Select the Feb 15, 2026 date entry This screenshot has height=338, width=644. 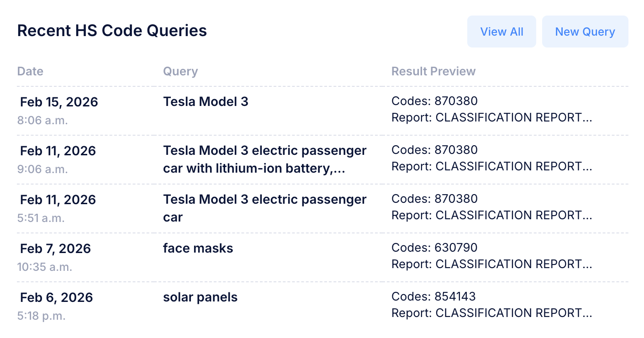(59, 102)
